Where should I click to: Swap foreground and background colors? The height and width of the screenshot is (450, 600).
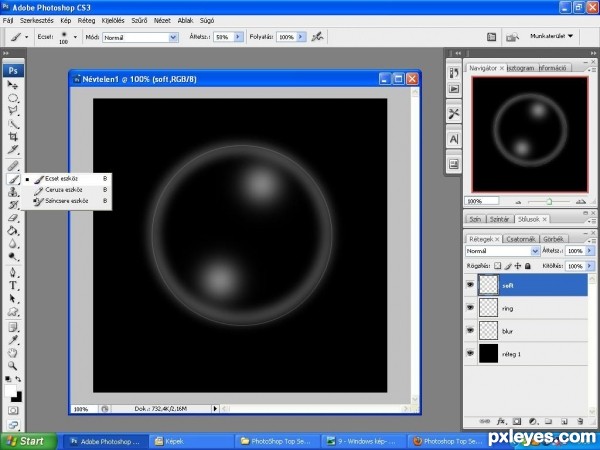[x=18, y=379]
